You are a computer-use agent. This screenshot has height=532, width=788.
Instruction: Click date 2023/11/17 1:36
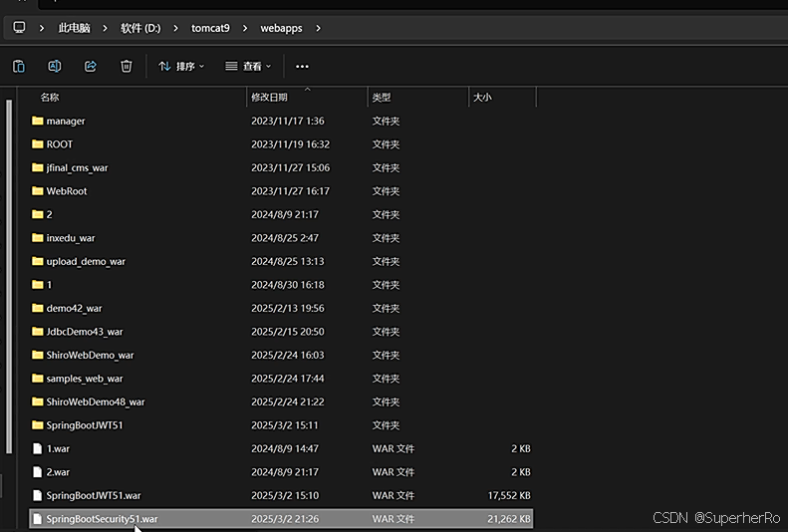[288, 122]
